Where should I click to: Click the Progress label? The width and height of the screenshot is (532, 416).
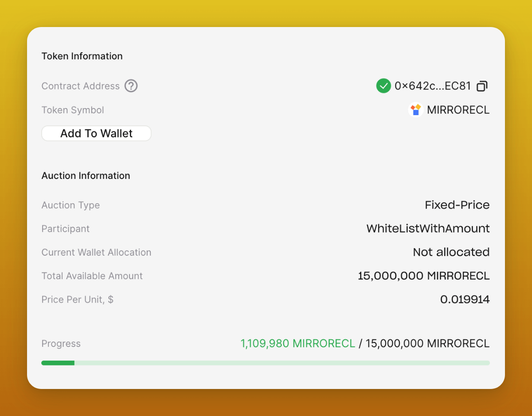pos(61,343)
